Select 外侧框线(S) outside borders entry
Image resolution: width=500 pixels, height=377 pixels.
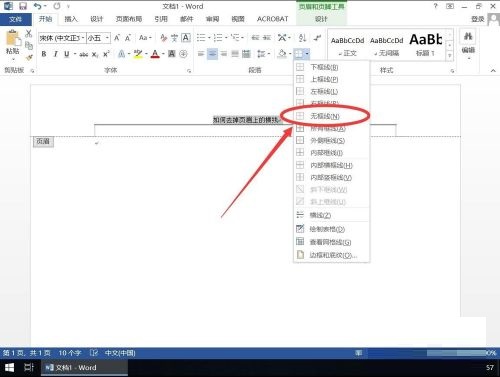point(331,141)
